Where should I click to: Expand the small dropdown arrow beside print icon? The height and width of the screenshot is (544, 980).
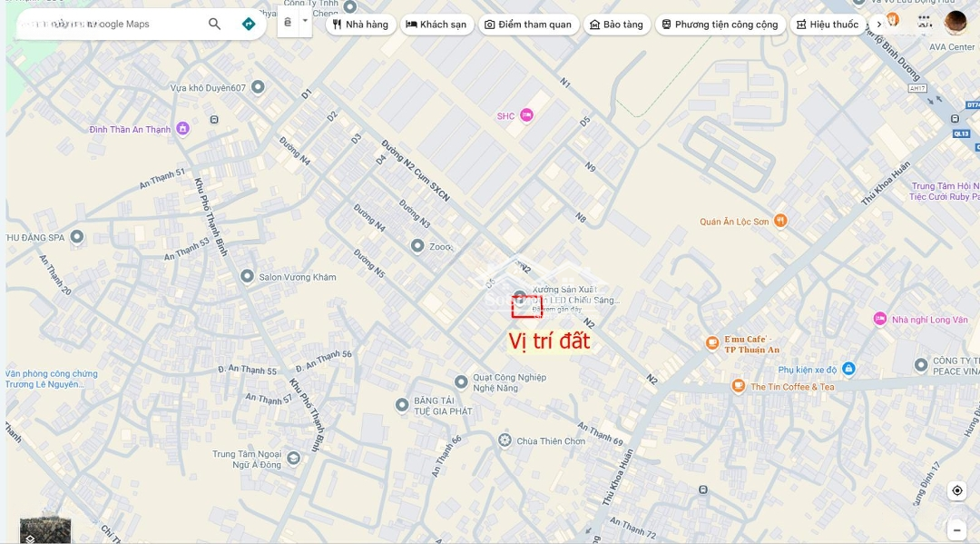tap(305, 21)
